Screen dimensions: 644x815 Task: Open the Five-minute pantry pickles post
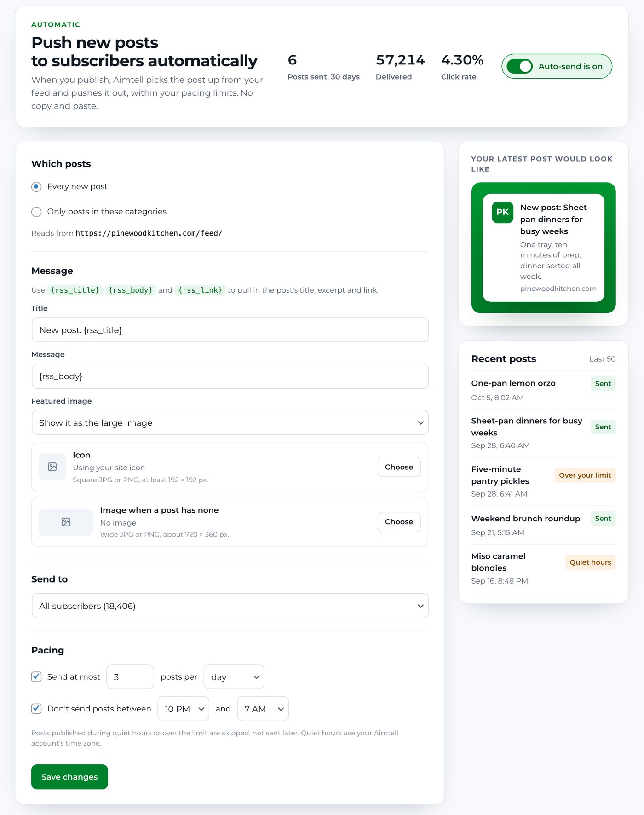point(500,475)
